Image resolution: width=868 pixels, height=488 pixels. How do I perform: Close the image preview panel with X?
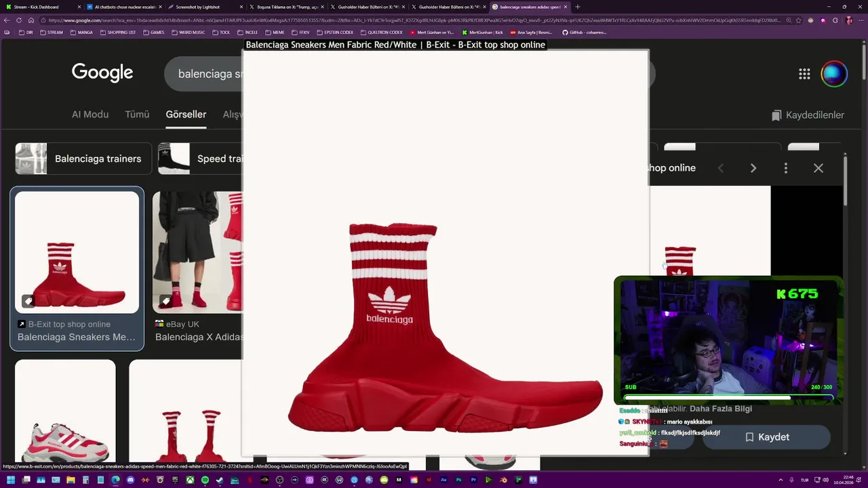[818, 168]
